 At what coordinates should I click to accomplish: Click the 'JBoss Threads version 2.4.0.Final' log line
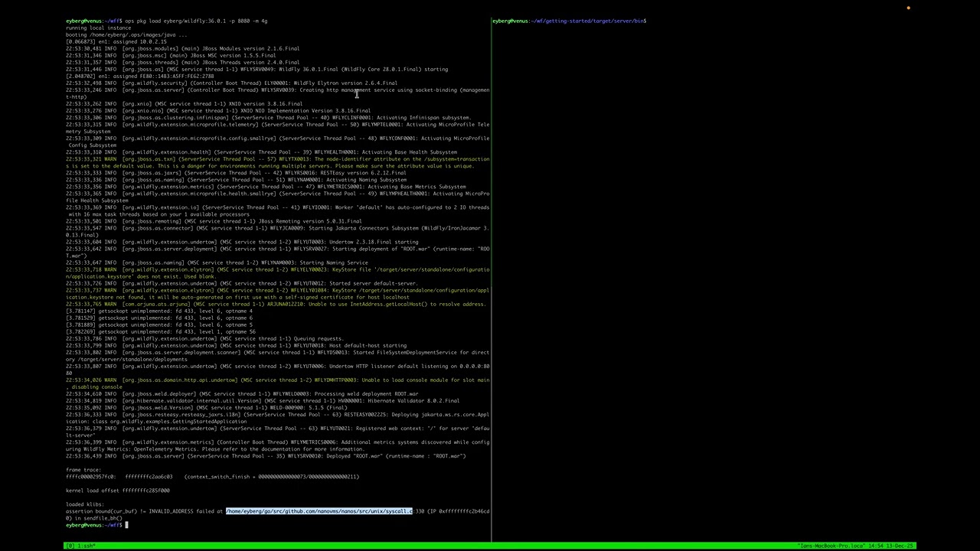tap(182, 62)
